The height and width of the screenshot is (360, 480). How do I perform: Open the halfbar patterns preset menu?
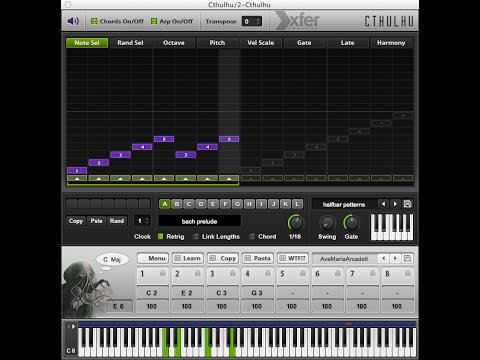344,204
